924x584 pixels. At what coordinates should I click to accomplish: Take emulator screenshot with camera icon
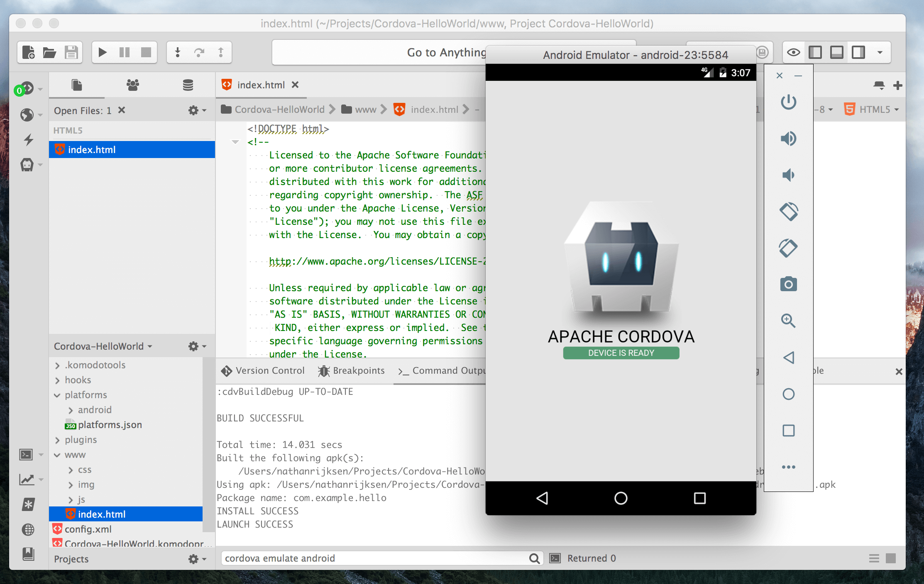click(788, 284)
